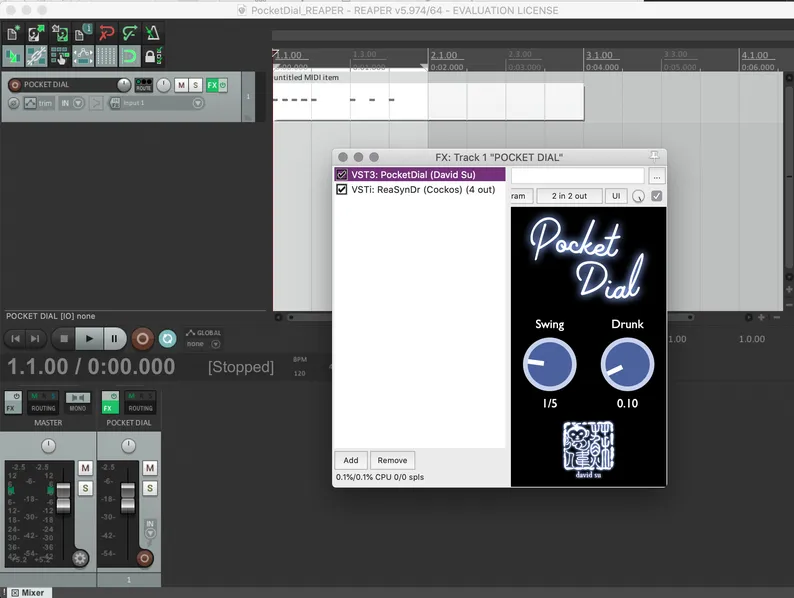
Task: Toggle auto-crossfade toolbar icon
Action: (x=13, y=56)
